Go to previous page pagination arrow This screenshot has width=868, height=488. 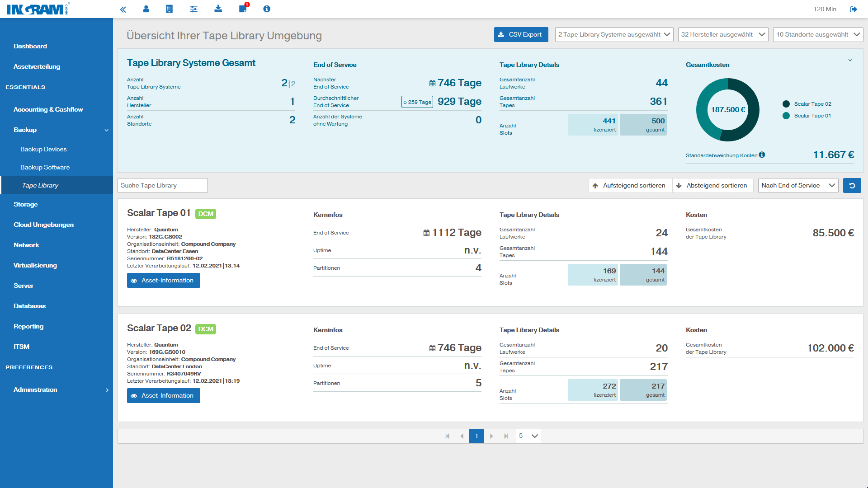462,436
